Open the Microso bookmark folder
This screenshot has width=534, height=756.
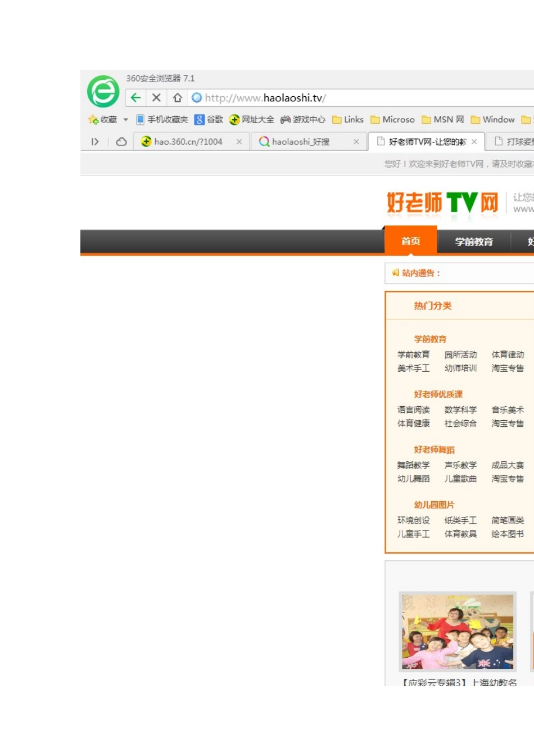click(x=392, y=120)
